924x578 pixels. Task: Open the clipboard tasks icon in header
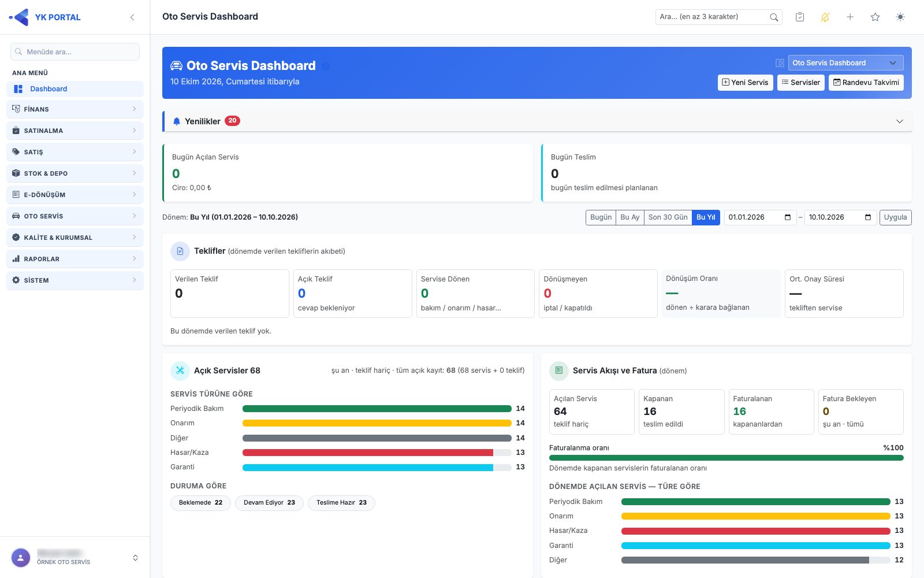pos(800,17)
